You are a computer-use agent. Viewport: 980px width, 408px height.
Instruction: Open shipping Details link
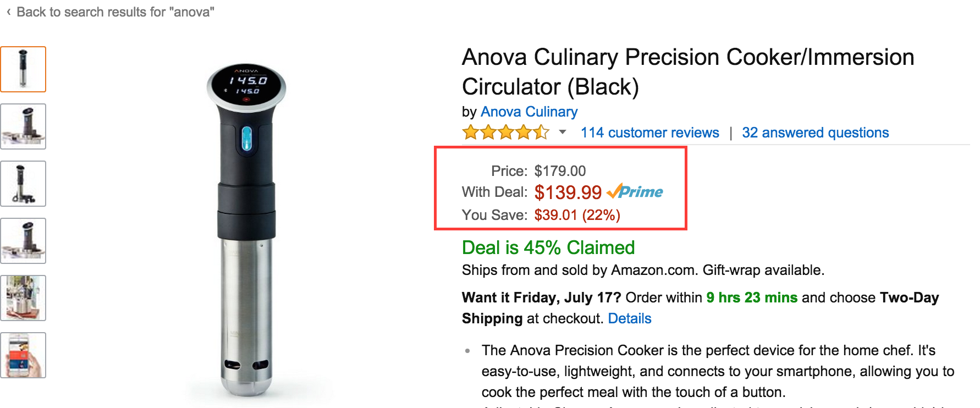[x=629, y=318]
